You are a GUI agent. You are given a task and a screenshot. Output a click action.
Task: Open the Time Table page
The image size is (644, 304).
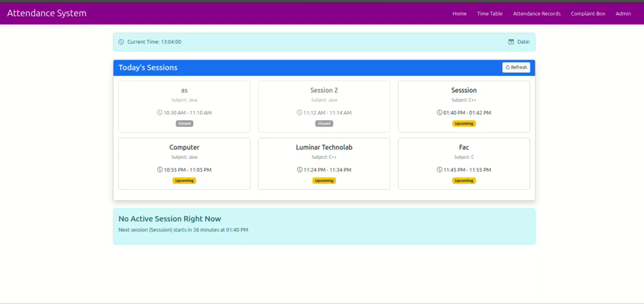click(489, 14)
